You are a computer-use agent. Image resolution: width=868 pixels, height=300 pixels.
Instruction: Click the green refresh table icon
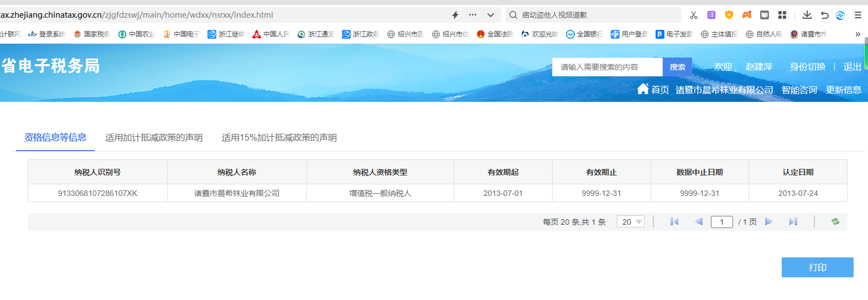(x=835, y=221)
